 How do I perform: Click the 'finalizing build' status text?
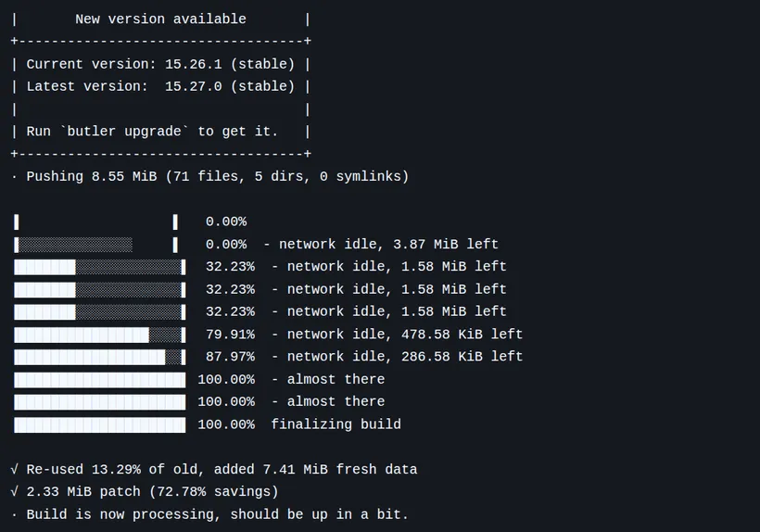point(336,424)
